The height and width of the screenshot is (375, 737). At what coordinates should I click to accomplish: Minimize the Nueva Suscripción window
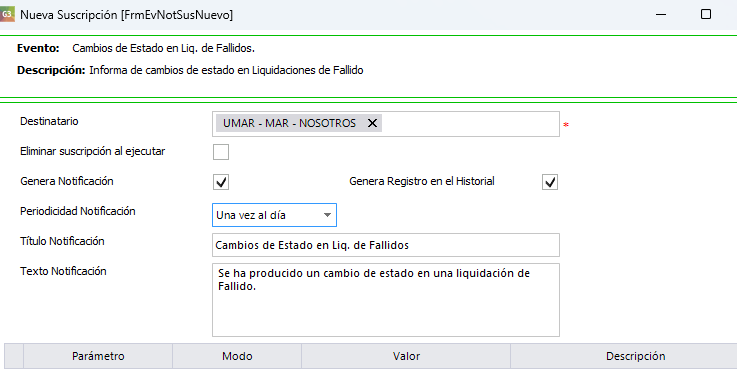pyautogui.click(x=661, y=14)
